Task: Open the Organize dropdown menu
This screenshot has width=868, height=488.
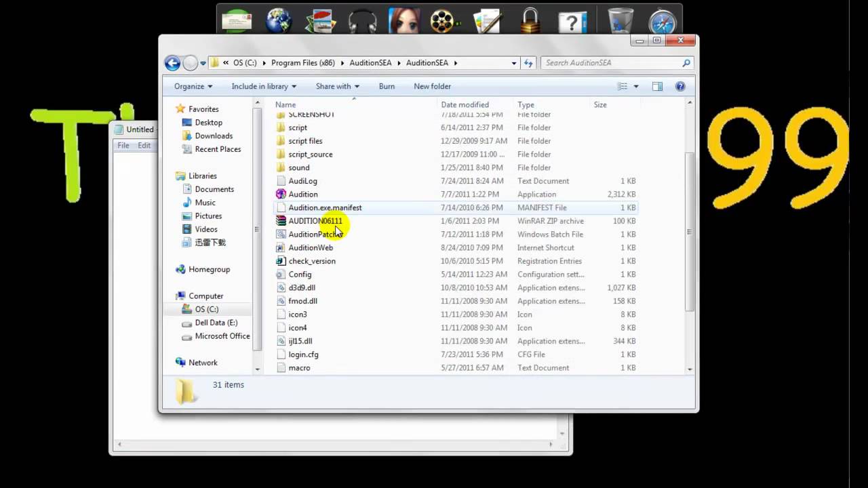Action: point(193,86)
